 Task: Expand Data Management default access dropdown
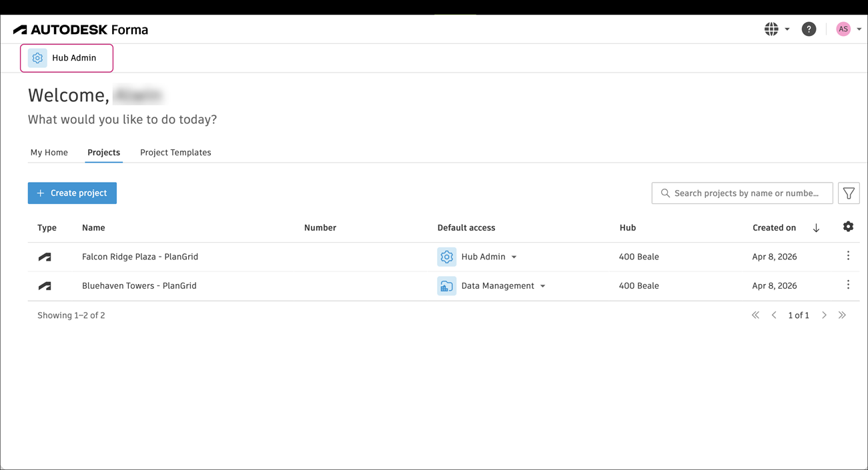(542, 287)
